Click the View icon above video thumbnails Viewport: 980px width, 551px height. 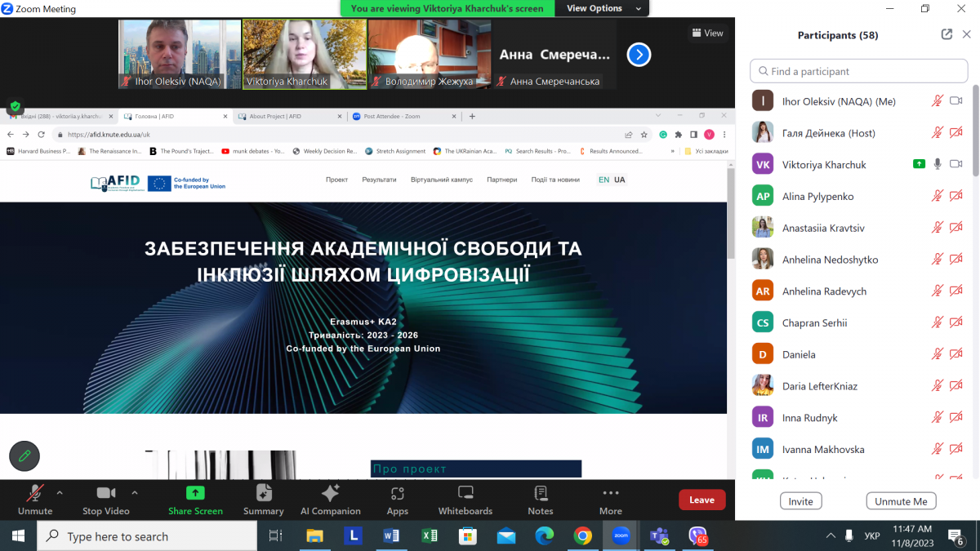pos(707,33)
